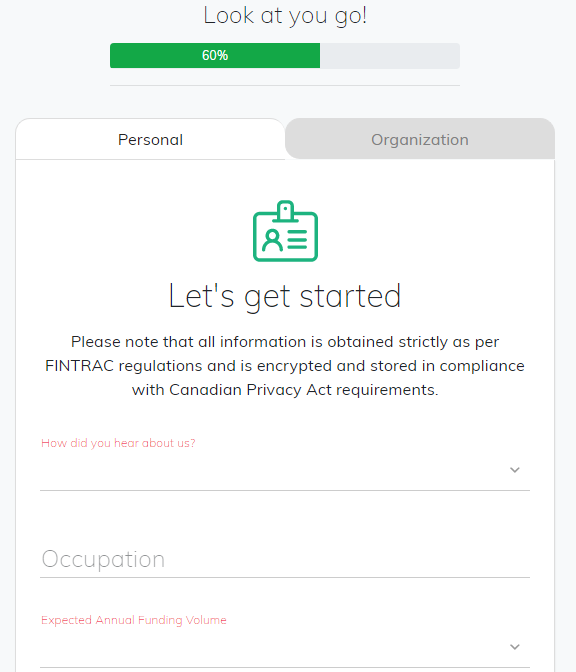
Task: Click the Canadian Privacy Act requirements line
Action: (x=285, y=390)
